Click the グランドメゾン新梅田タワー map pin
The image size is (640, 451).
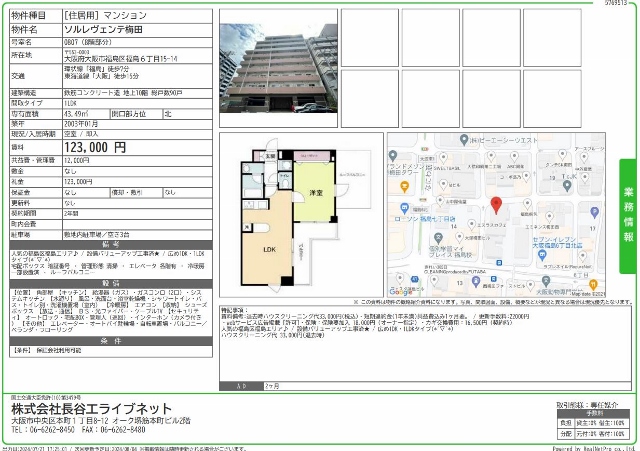tap(393, 156)
